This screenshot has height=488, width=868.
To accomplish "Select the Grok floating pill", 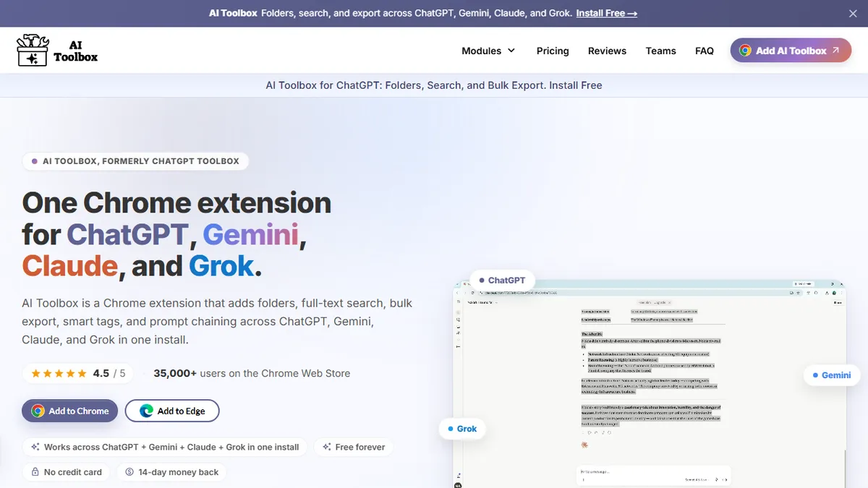I will click(461, 429).
